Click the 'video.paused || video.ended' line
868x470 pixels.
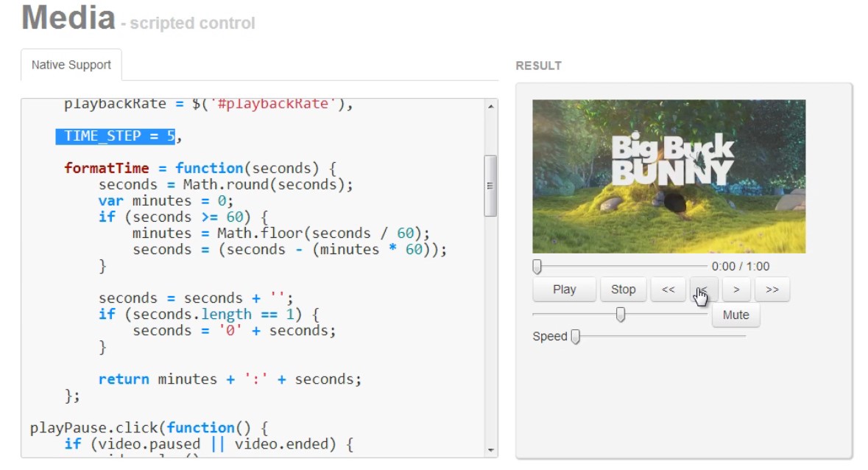208,444
